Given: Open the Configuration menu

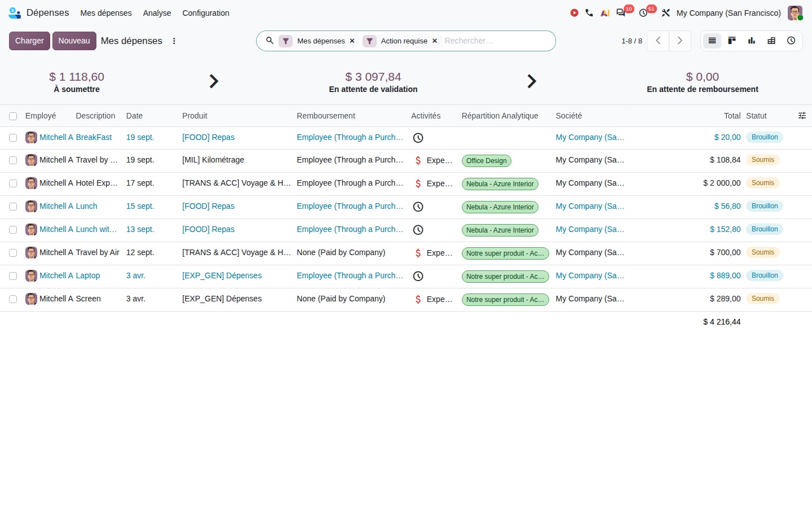Looking at the screenshot, I should point(206,13).
